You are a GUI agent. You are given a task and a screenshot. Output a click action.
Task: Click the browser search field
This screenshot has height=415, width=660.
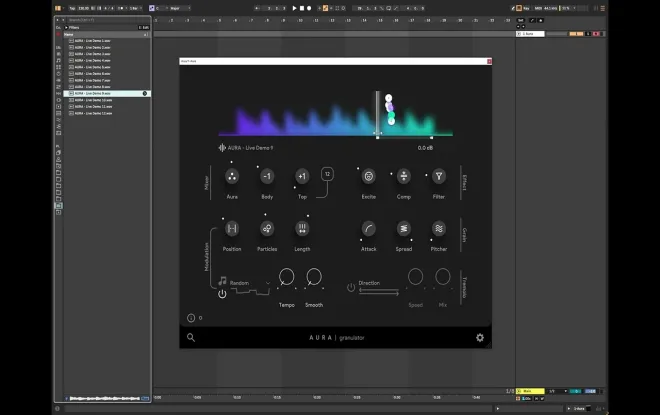pyautogui.click(x=109, y=20)
